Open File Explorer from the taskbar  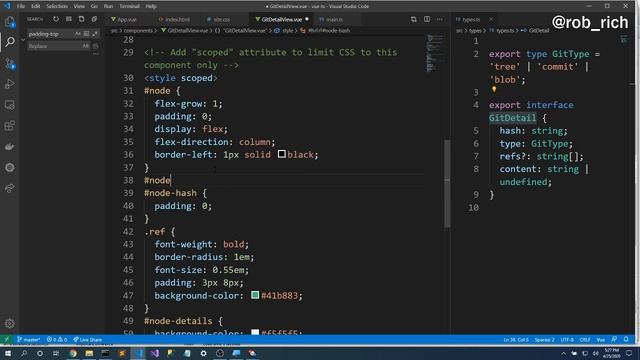click(89, 353)
